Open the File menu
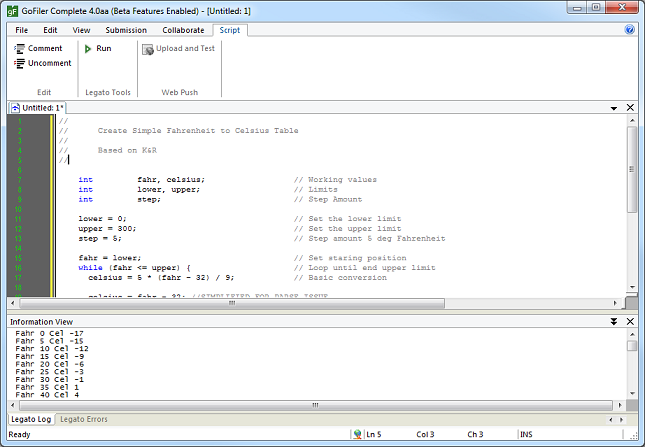 click(21, 30)
